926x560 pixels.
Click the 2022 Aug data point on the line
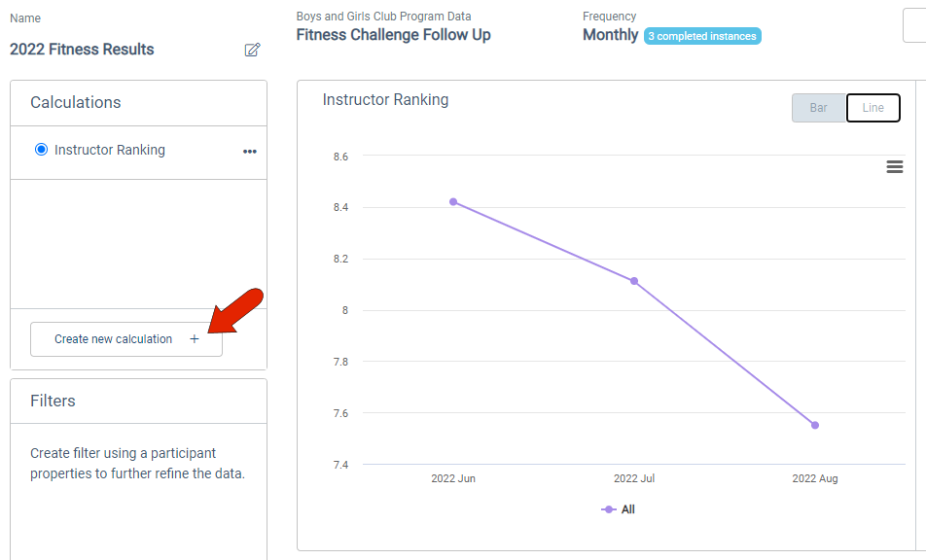[x=815, y=425]
